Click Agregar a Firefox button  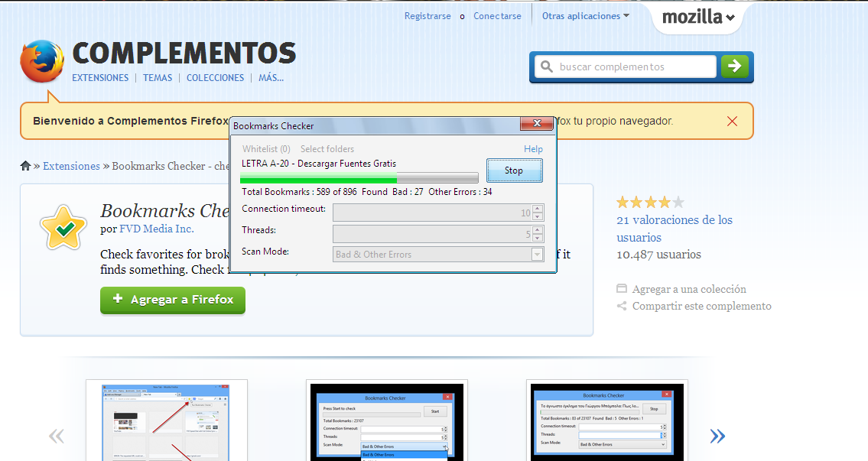[173, 300]
